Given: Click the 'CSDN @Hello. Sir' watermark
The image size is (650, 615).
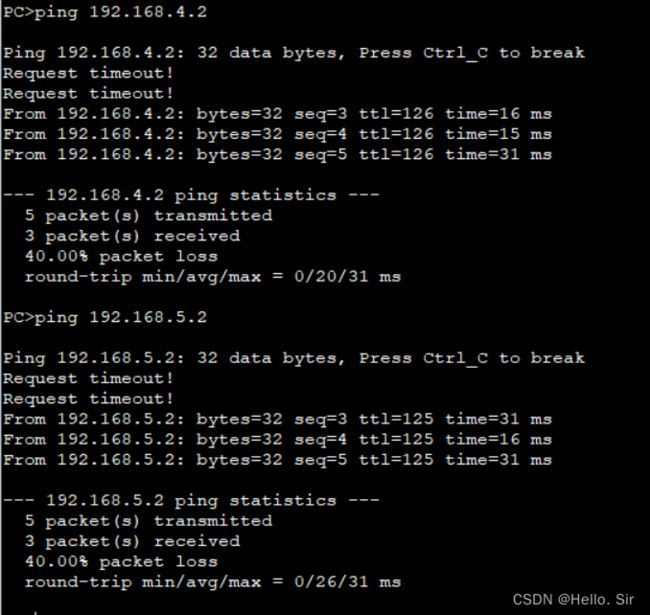Looking at the screenshot, I should pyautogui.click(x=573, y=600).
